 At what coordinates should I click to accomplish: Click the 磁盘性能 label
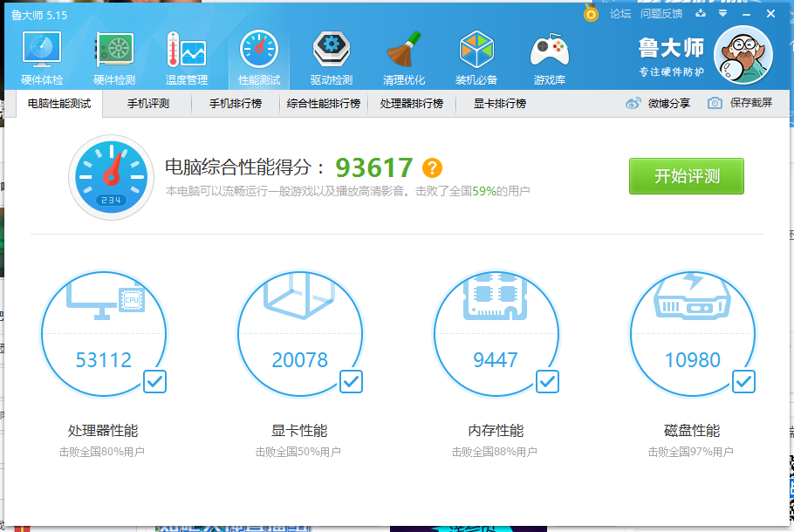(692, 431)
